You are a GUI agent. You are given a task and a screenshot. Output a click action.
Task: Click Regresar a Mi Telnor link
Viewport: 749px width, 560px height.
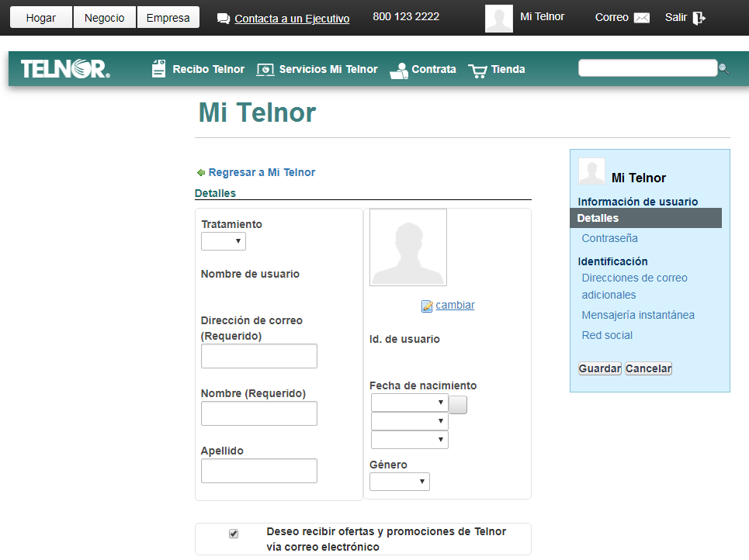click(x=262, y=172)
